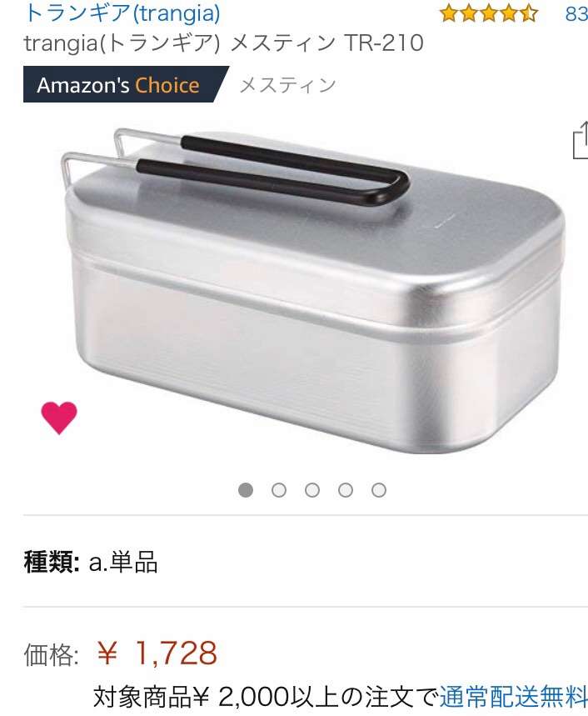588x716 pixels.
Task: Open the star rating breakdown
Action: (x=489, y=13)
